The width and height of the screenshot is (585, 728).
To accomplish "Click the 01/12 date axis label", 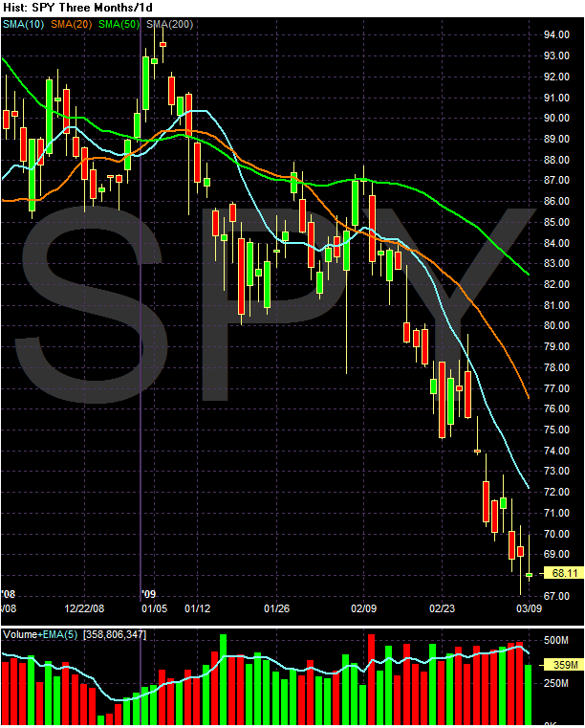I will 198,608.
